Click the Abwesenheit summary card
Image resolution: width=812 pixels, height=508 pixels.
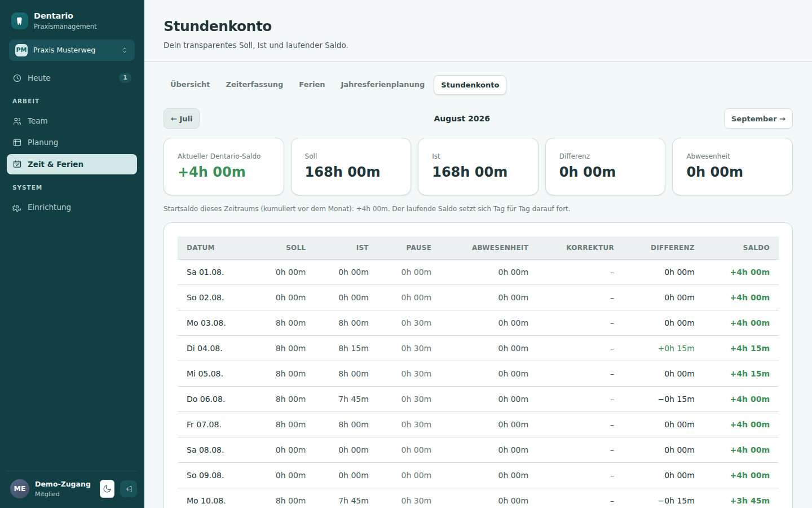[x=732, y=167]
